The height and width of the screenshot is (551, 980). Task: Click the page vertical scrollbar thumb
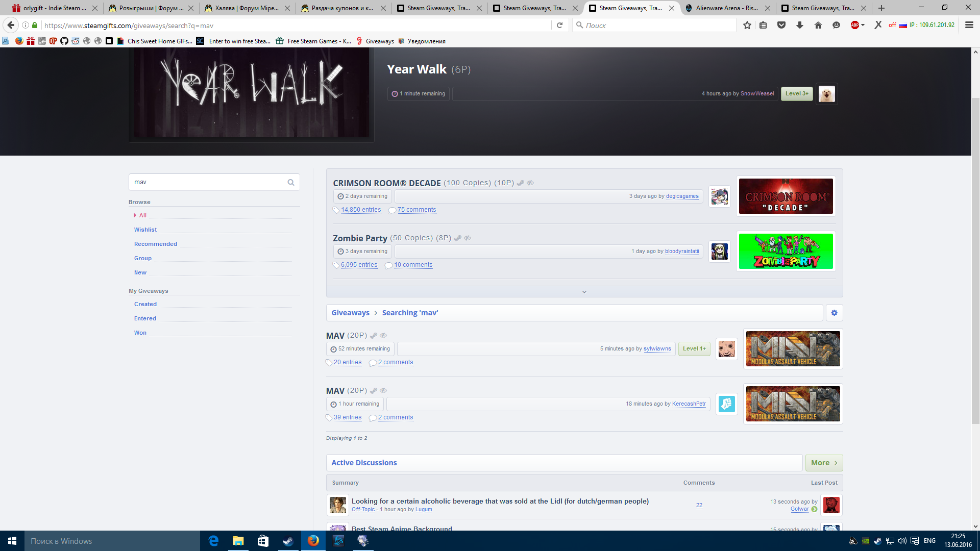[x=975, y=260]
